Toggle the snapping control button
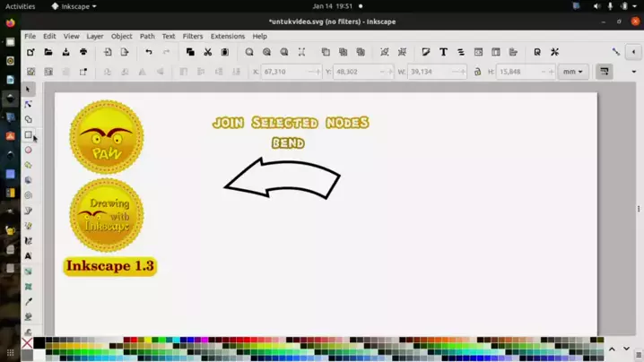This screenshot has width=644, height=362. point(616,52)
